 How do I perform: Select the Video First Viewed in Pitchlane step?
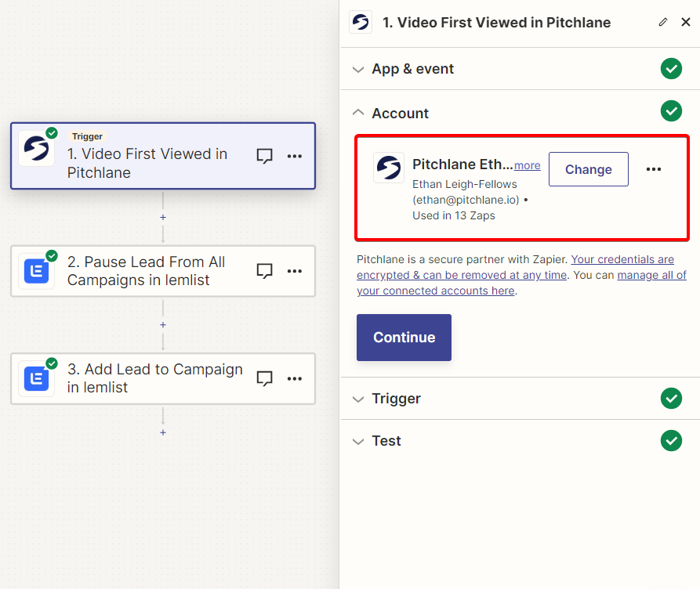[x=163, y=156]
